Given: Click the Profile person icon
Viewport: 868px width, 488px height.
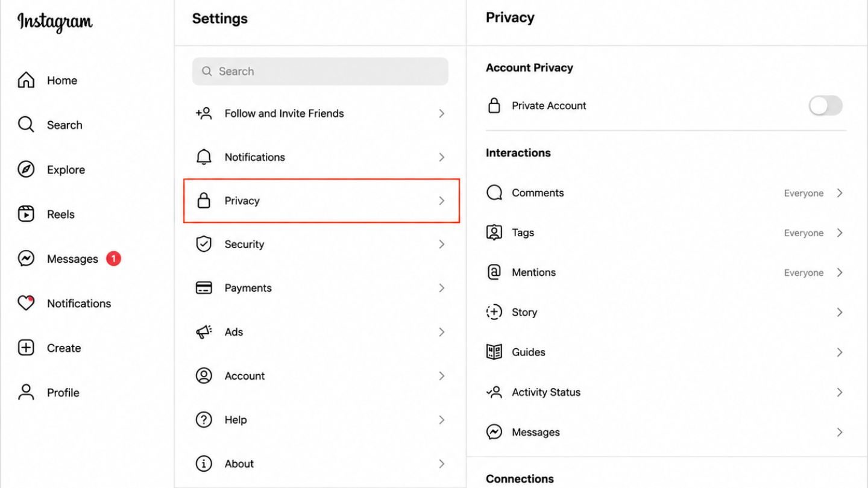Looking at the screenshot, I should [26, 392].
